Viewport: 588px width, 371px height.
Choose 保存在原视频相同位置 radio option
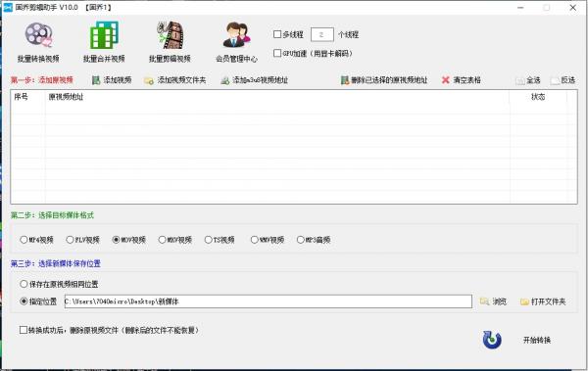point(24,284)
